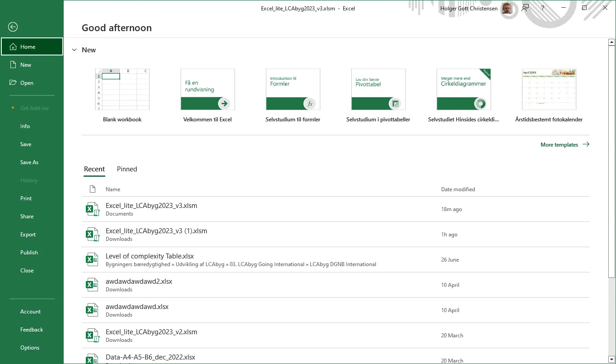616x364 pixels.
Task: Click the '26 June' date entry
Action: 450,260
